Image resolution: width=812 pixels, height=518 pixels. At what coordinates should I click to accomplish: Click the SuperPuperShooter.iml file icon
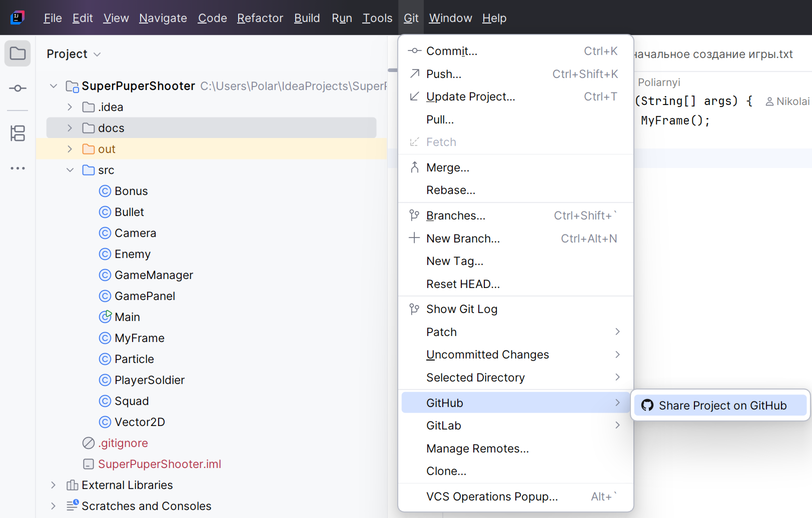89,464
